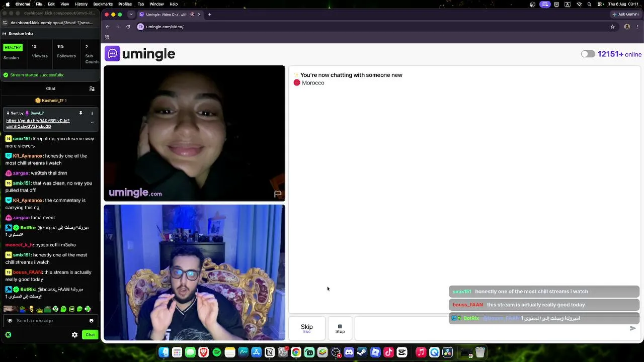Open Kick chat settings gear
The width and height of the screenshot is (644, 362).
click(x=75, y=335)
